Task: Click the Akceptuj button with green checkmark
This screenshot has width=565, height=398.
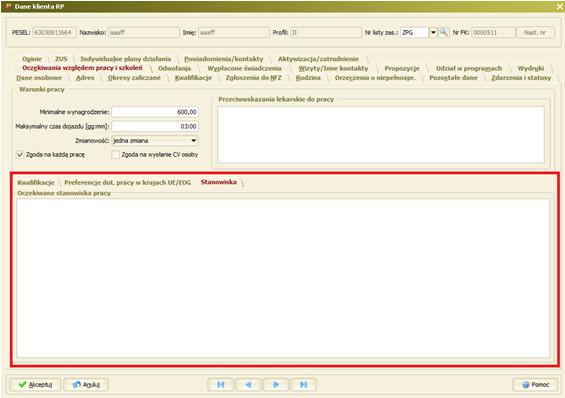Action: click(35, 385)
